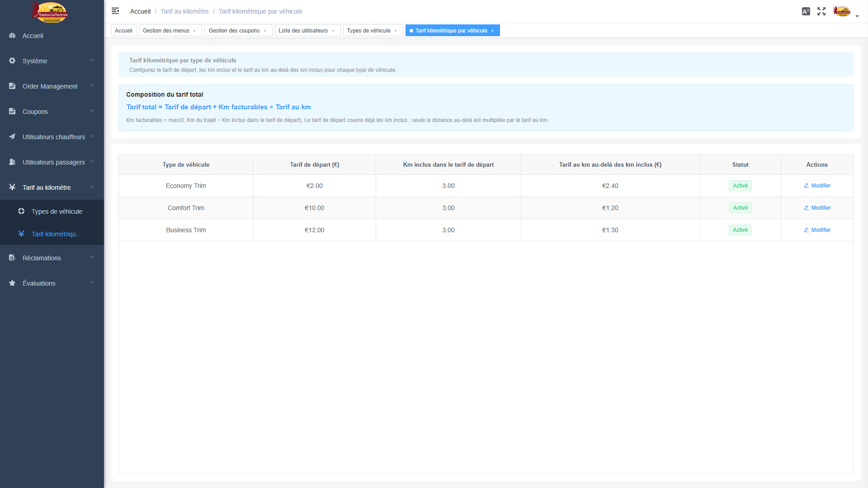868x488 pixels.
Task: Expand the Order Management chevron
Action: (92, 85)
